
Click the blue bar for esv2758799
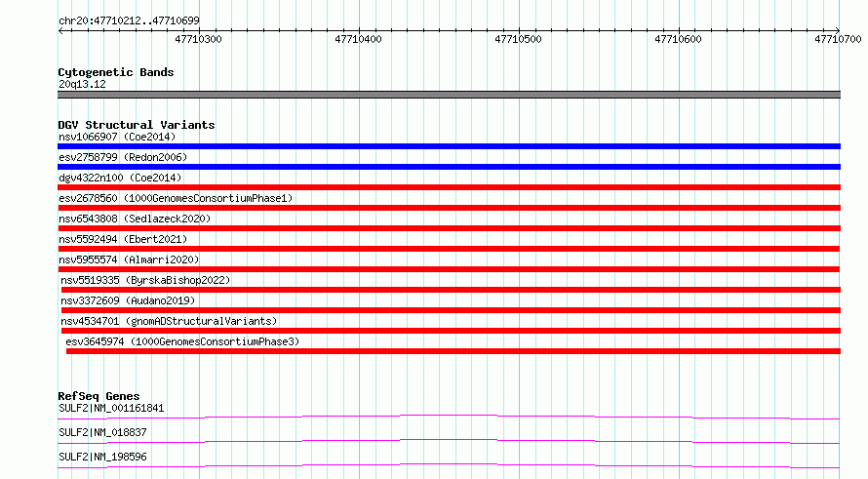449,167
